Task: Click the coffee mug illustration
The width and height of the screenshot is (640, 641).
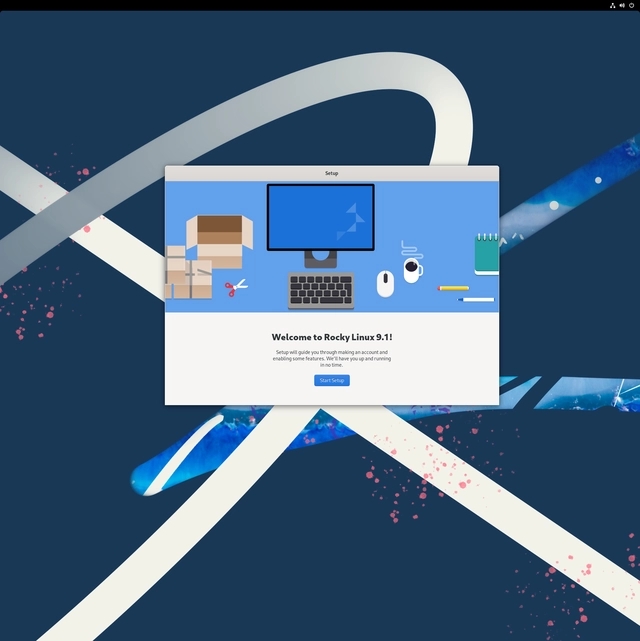Action: 412,270
